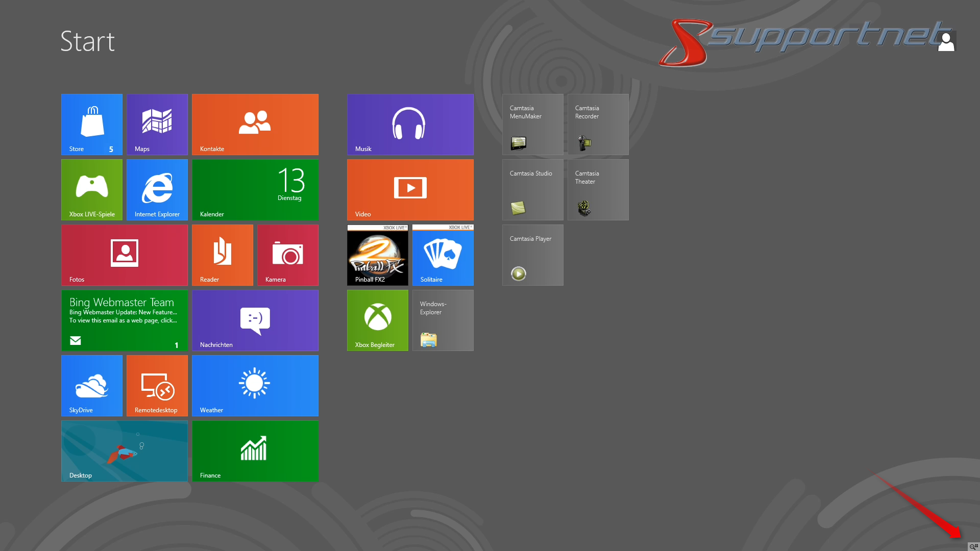Switch to the Desktop tile
980x551 pixels.
tap(124, 450)
